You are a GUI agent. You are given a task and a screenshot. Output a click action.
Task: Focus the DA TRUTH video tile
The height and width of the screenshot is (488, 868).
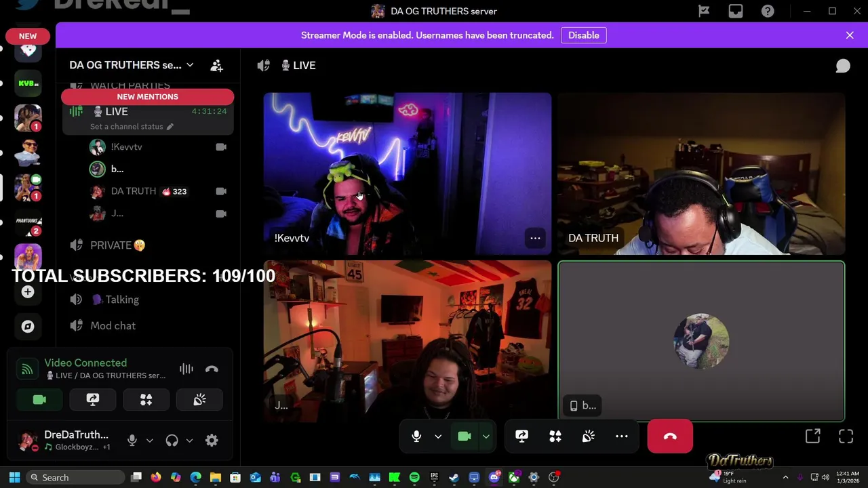tap(701, 174)
